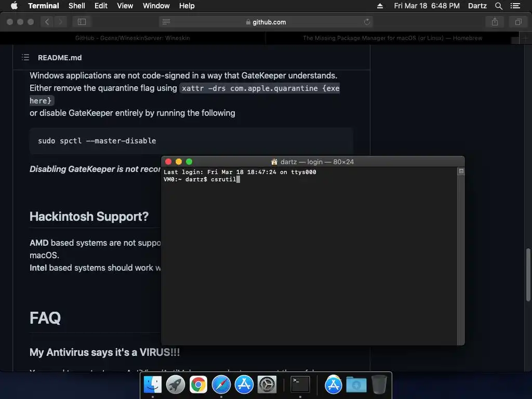Click the github.com address field
The width and height of the screenshot is (532, 399).
click(x=265, y=22)
